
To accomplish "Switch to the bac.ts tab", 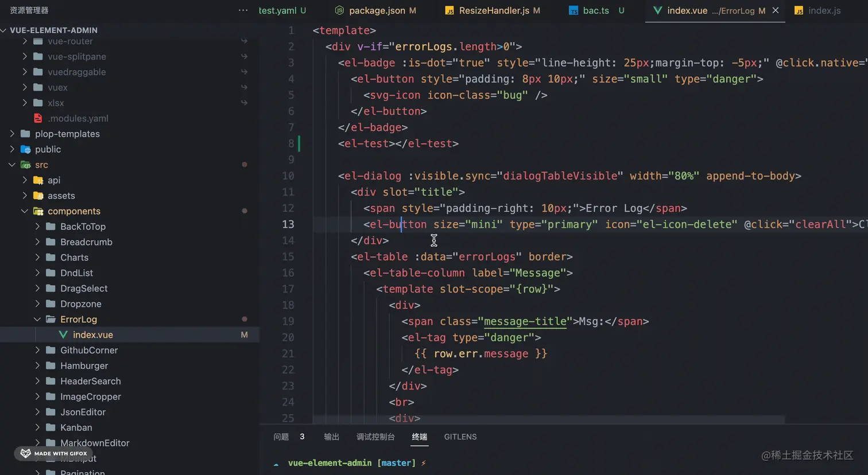I will click(x=596, y=10).
